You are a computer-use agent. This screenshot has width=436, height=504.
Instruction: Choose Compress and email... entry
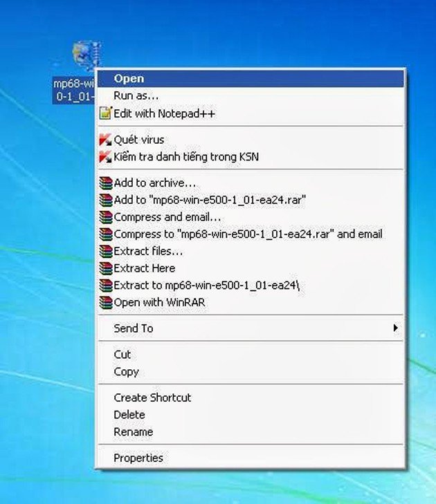point(167,217)
